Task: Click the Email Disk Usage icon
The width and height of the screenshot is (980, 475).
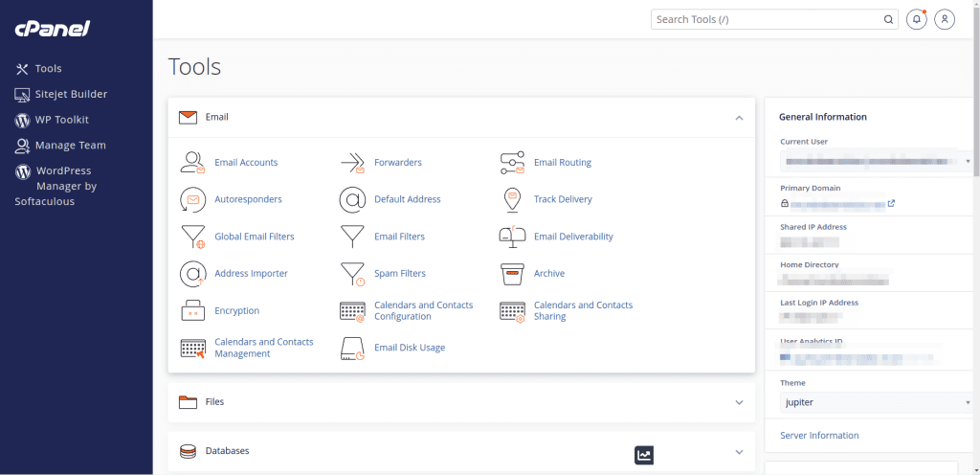Action: click(x=352, y=349)
